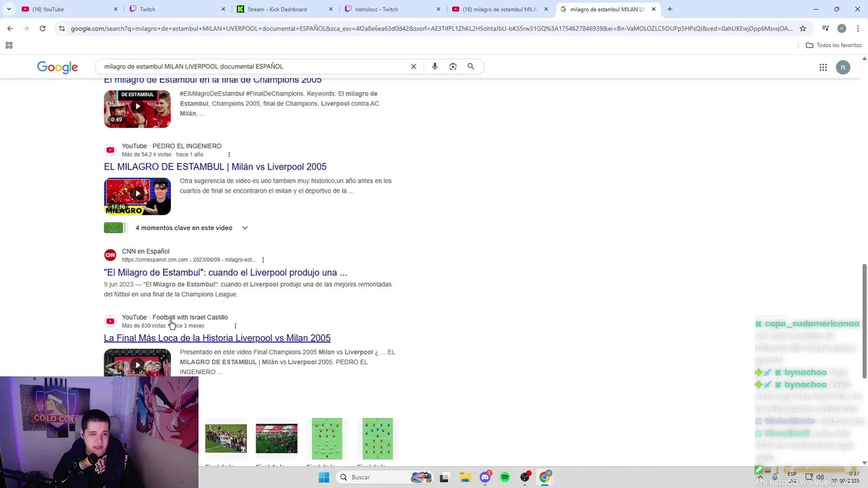868x488 pixels.
Task: Open first green lineup formation image
Action: 327,439
